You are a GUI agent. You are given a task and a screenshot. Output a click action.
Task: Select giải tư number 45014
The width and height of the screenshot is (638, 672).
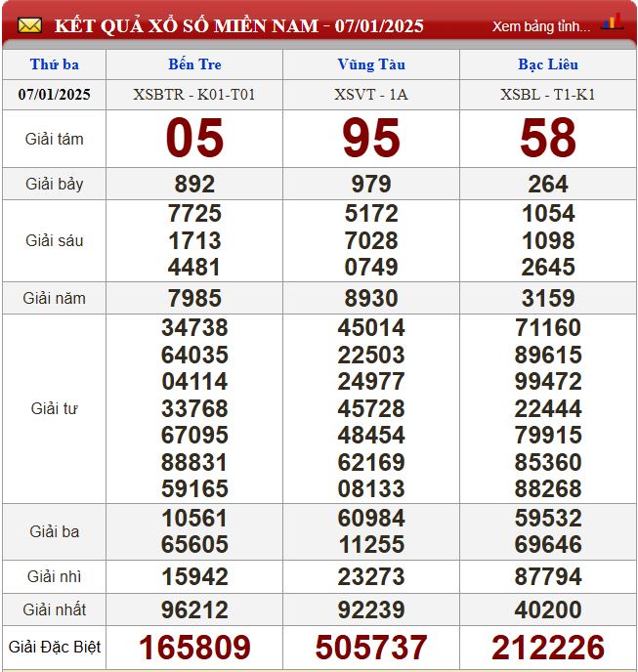tap(371, 328)
